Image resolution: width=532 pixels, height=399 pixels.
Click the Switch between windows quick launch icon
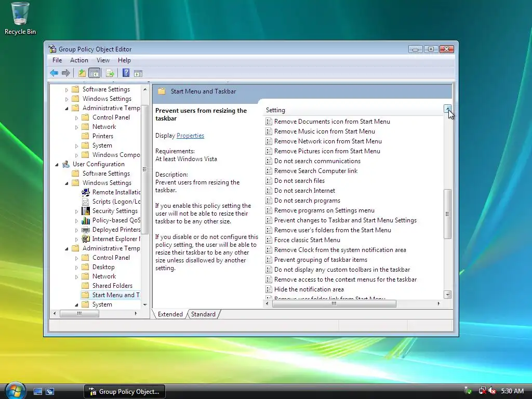point(50,391)
